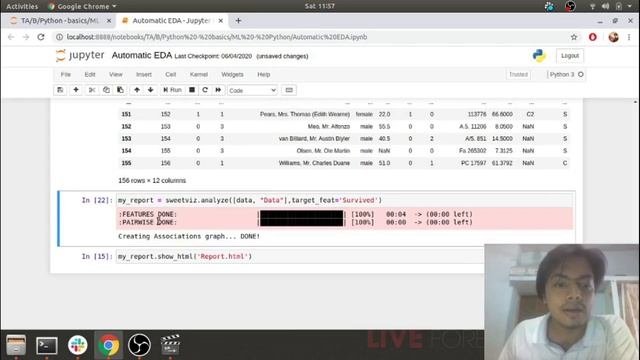
Task: Open the clock at Sat 11:57
Action: [x=320, y=6]
